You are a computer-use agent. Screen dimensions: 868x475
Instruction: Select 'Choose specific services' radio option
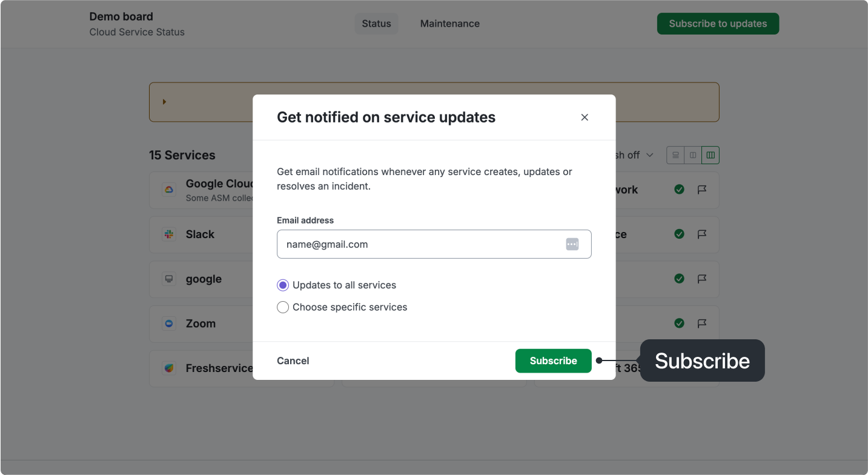283,307
